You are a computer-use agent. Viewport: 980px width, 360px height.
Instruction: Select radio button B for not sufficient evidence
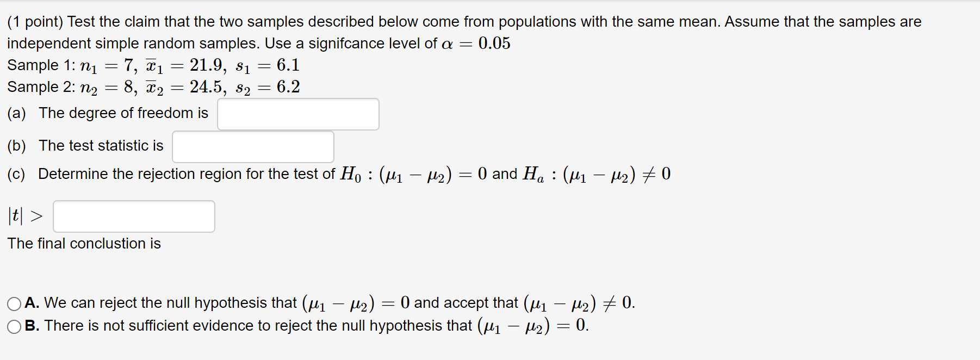tap(13, 326)
